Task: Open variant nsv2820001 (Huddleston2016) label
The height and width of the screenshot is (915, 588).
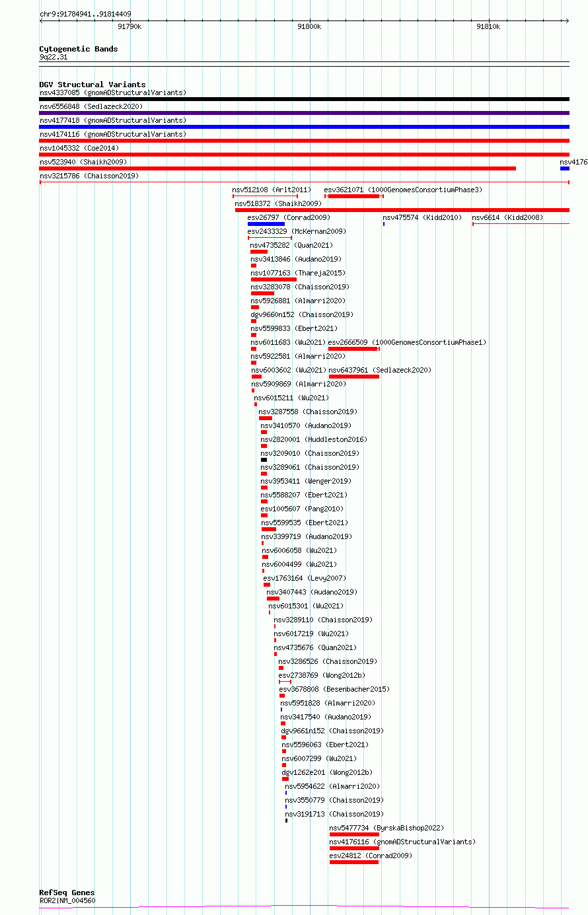Action: click(314, 439)
